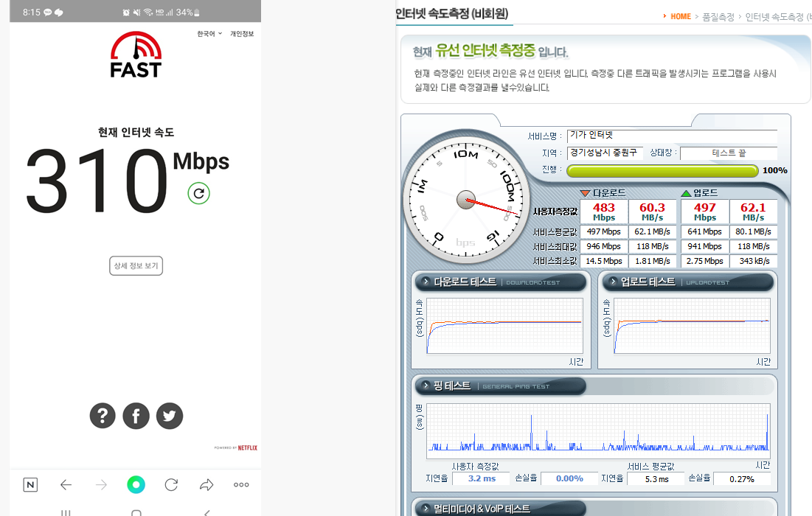Image resolution: width=812 pixels, height=516 pixels.
Task: Open the 한국어 language dropdown
Action: coord(209,34)
